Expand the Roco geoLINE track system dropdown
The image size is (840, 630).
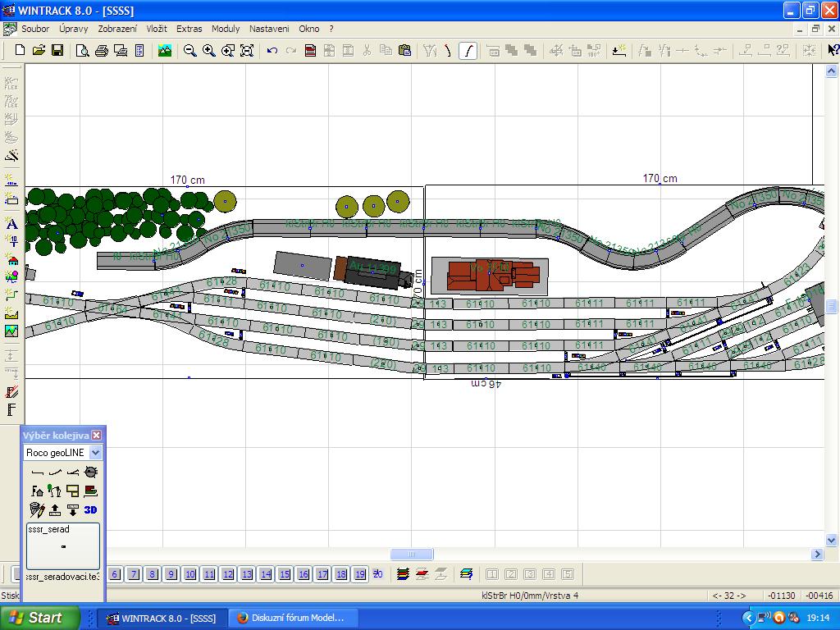pos(95,453)
